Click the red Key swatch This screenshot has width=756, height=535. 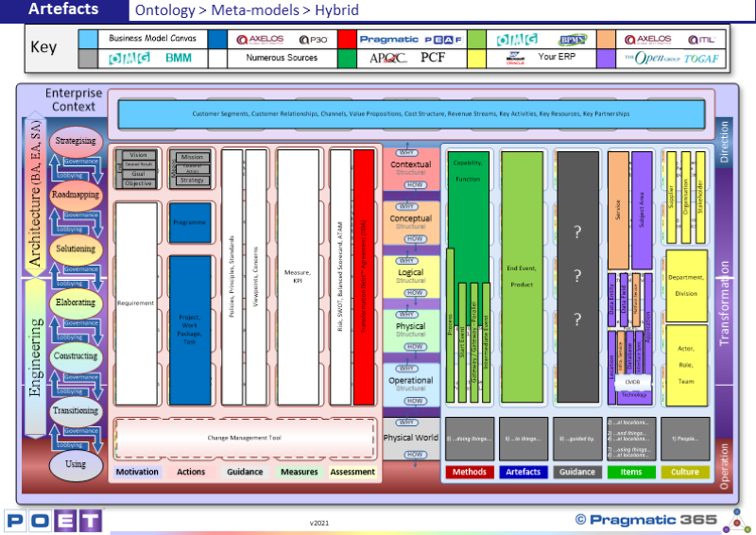(347, 39)
